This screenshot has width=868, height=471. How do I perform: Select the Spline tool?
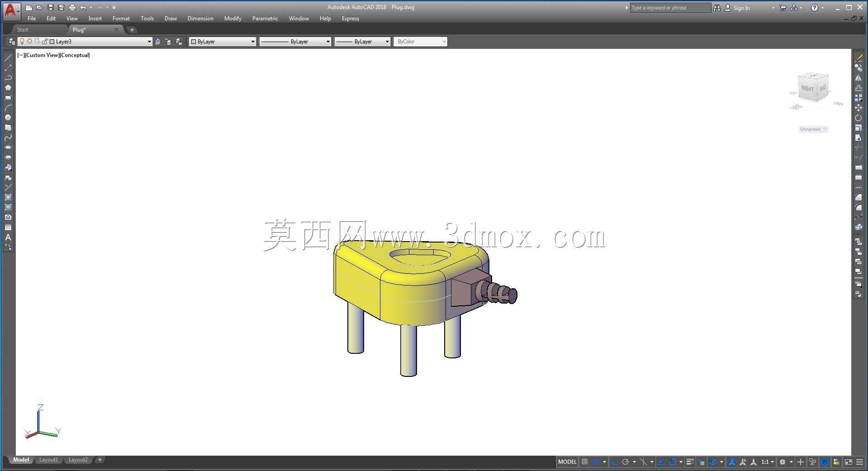[x=8, y=138]
